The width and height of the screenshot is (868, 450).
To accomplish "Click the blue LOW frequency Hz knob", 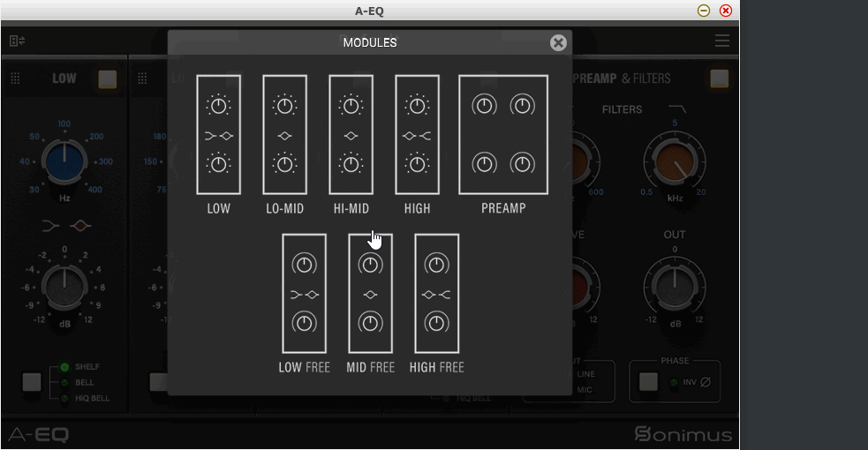I will 64,161.
